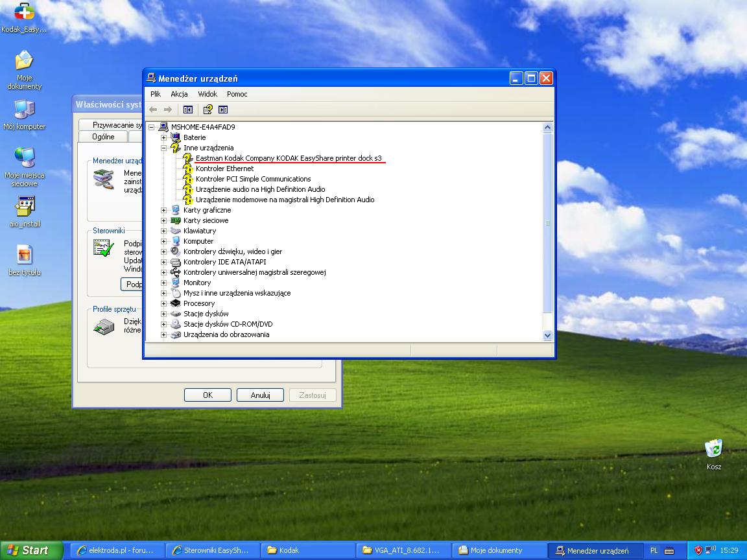Click the Help toolbar icon with question mark
The image size is (747, 560).
(x=207, y=110)
